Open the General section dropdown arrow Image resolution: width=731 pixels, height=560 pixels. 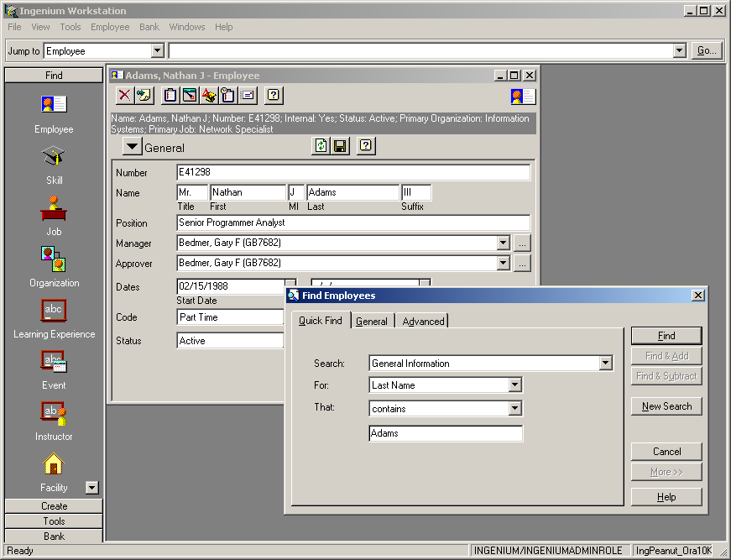click(133, 147)
